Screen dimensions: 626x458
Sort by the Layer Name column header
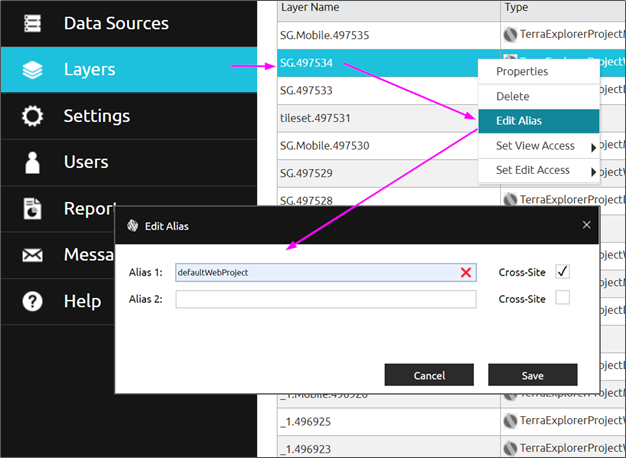point(389,11)
